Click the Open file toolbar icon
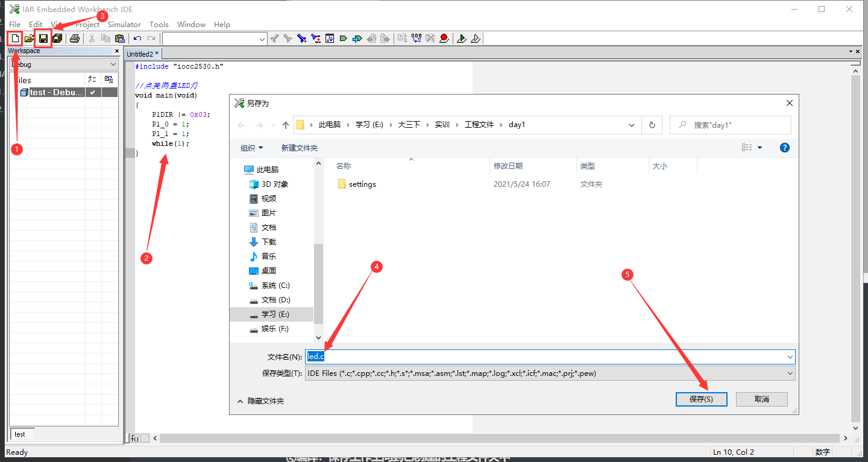 pyautogui.click(x=29, y=39)
